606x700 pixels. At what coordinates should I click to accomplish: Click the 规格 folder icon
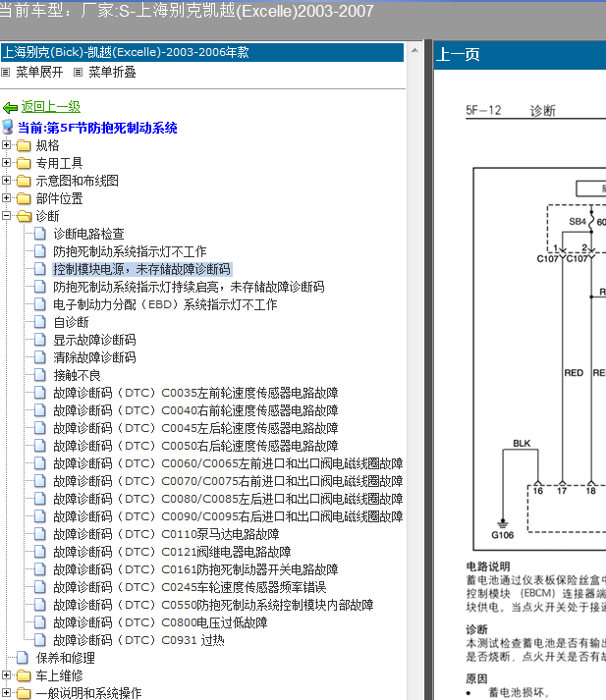[24, 145]
